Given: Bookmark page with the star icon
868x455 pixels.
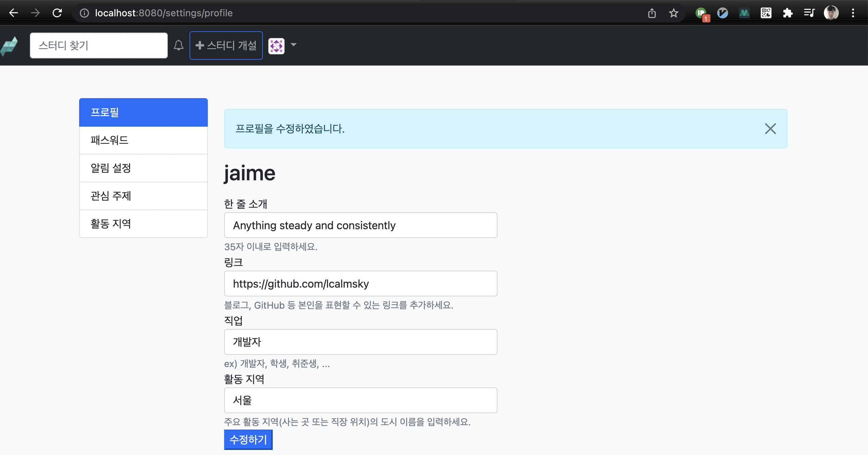Looking at the screenshot, I should (x=673, y=13).
